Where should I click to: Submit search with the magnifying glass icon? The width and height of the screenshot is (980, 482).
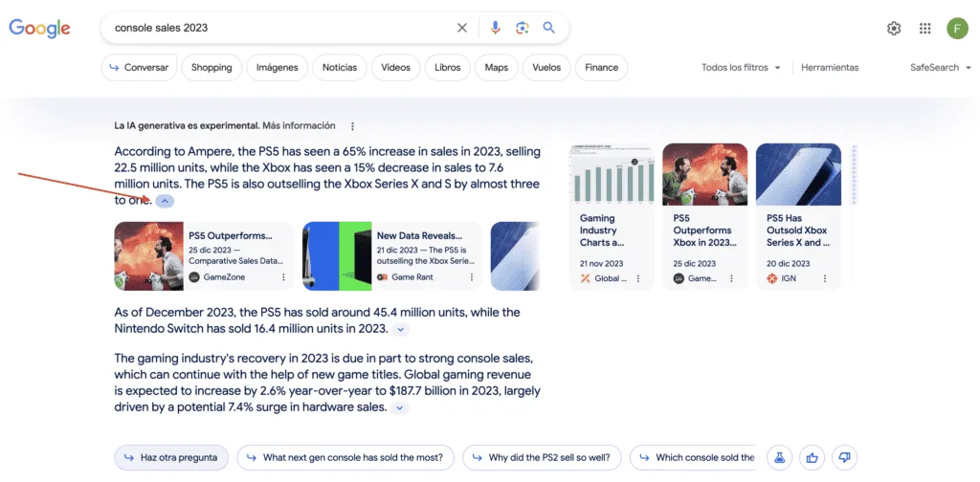pos(548,28)
